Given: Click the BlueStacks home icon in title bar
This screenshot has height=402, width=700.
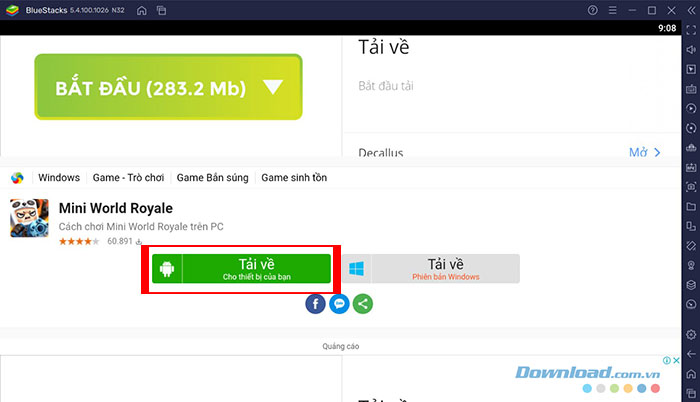Looking at the screenshot, I should (142, 10).
